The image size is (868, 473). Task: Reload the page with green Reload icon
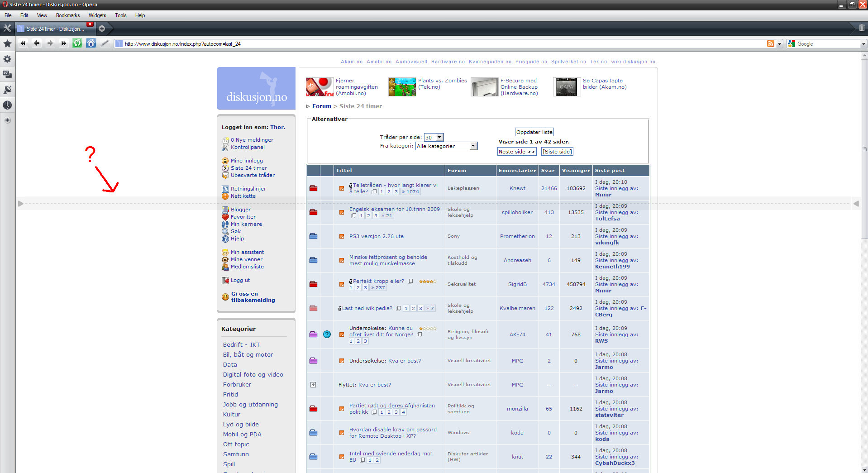pyautogui.click(x=77, y=43)
